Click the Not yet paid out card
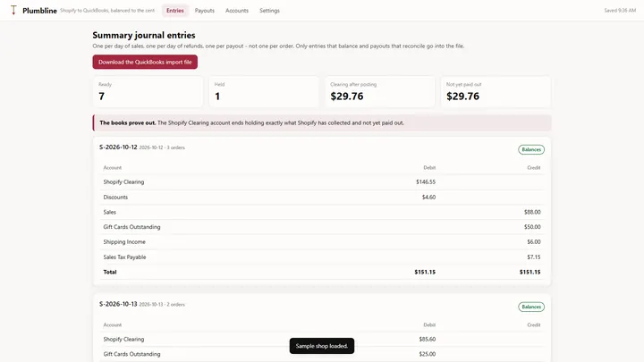 (x=496, y=92)
